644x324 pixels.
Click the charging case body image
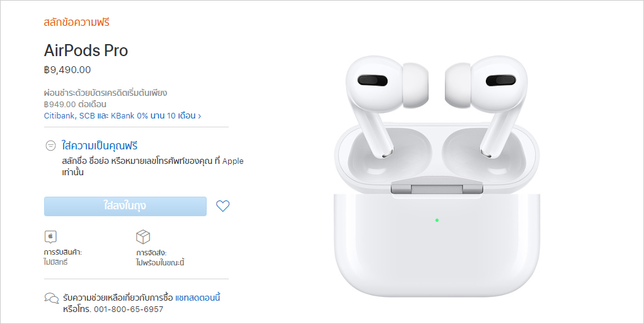[x=437, y=245]
